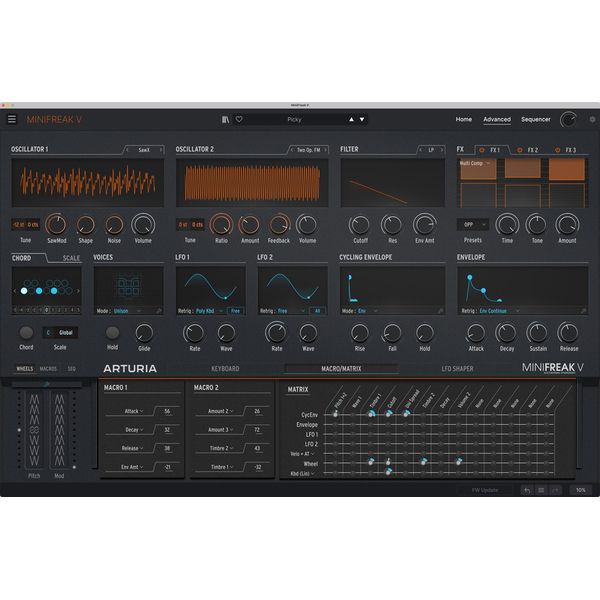Click the LFO 1 Rate knob
This screenshot has width=600, height=600.
[194, 333]
